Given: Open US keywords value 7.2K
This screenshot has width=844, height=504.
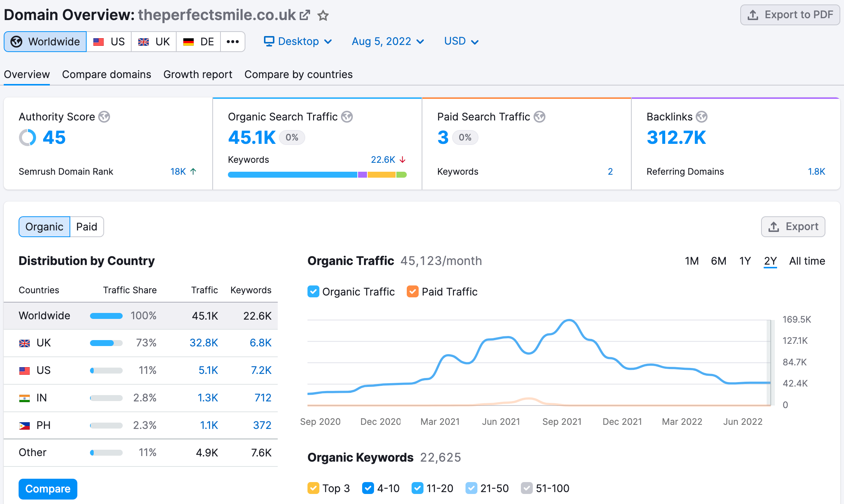Looking at the screenshot, I should (261, 370).
